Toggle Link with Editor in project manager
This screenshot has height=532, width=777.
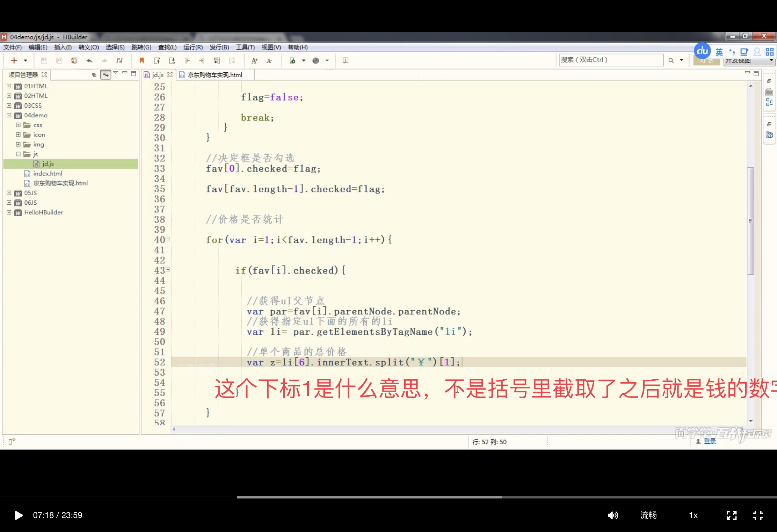pos(106,74)
